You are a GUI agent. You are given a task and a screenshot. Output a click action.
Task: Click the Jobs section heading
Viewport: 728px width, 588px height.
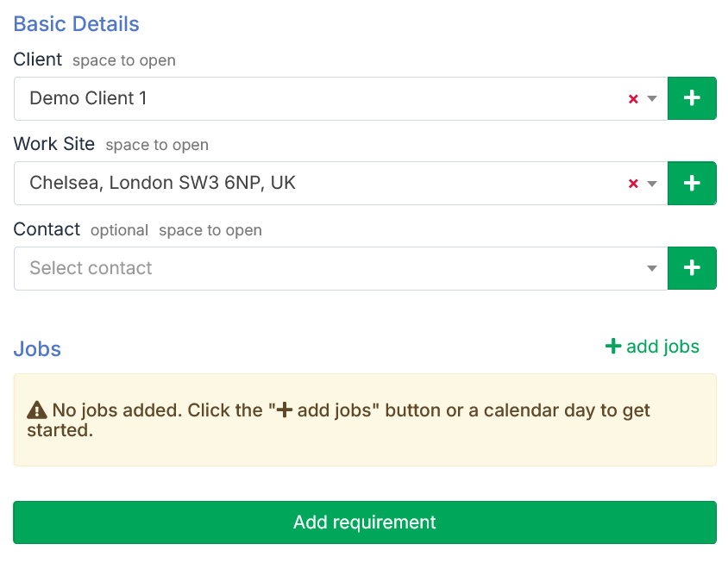point(36,348)
